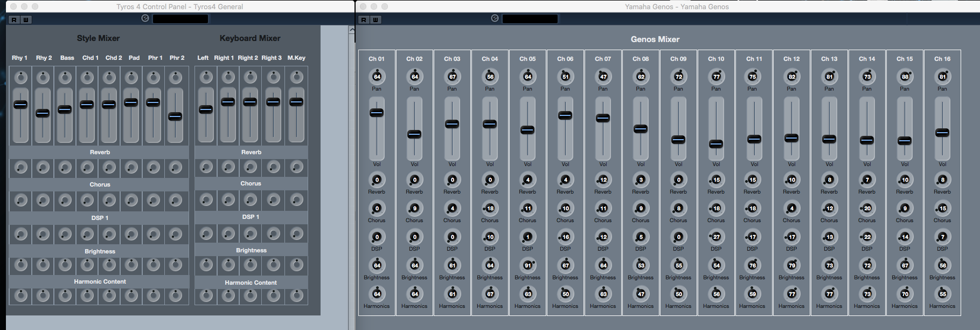Image resolution: width=980 pixels, height=330 pixels.
Task: Click the Ch 13 Harmonics knob in Genos Mixer
Action: point(829,294)
